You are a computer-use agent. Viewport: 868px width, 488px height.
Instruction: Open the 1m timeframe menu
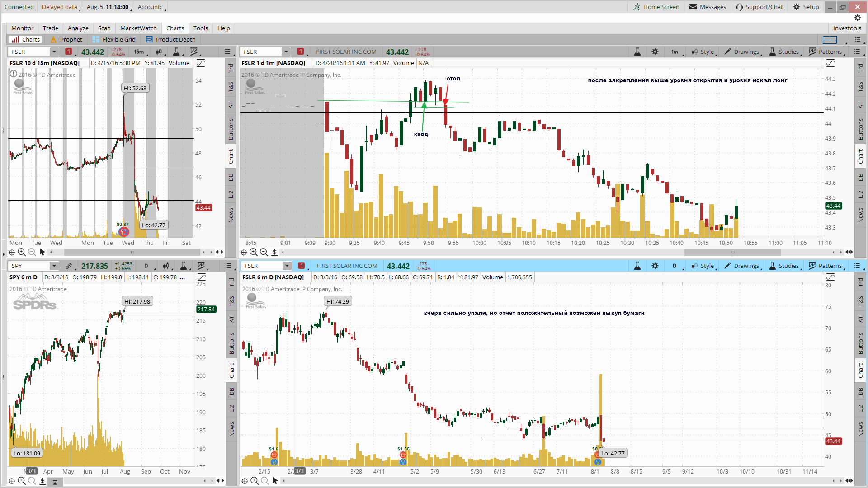pyautogui.click(x=675, y=52)
